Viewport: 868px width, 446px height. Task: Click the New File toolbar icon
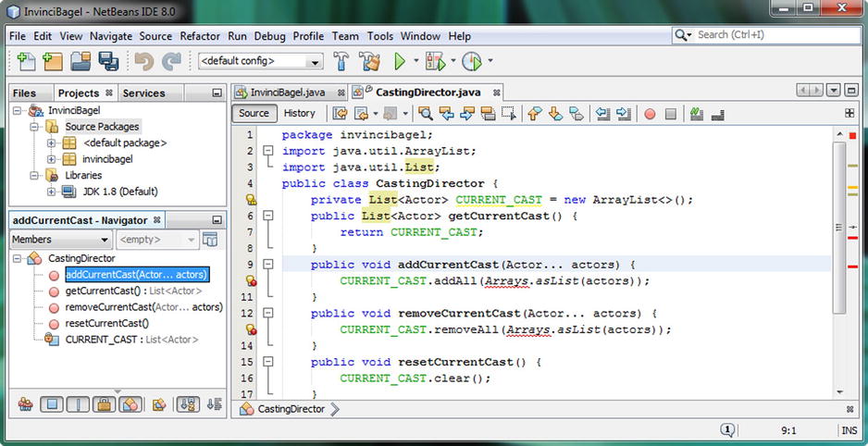click(26, 61)
